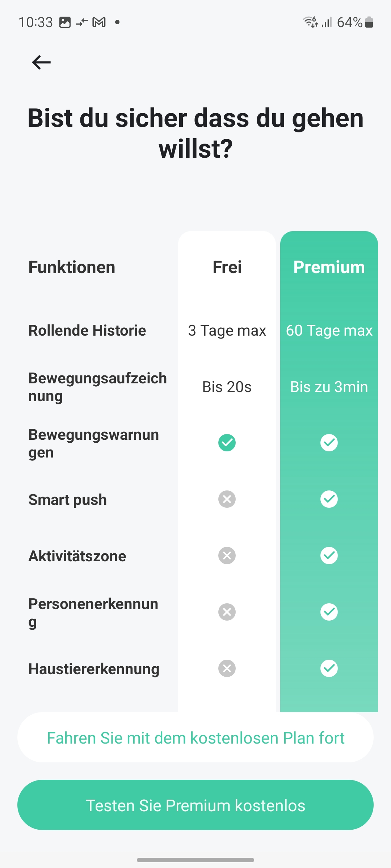Click the '60 Tage max' Premium value
The height and width of the screenshot is (868, 391).
coord(329,331)
